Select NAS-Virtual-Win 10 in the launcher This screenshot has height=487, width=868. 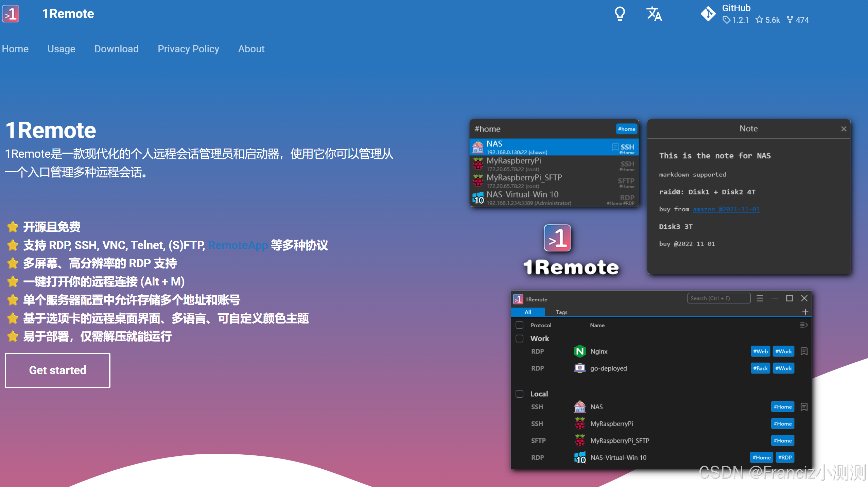(x=554, y=198)
